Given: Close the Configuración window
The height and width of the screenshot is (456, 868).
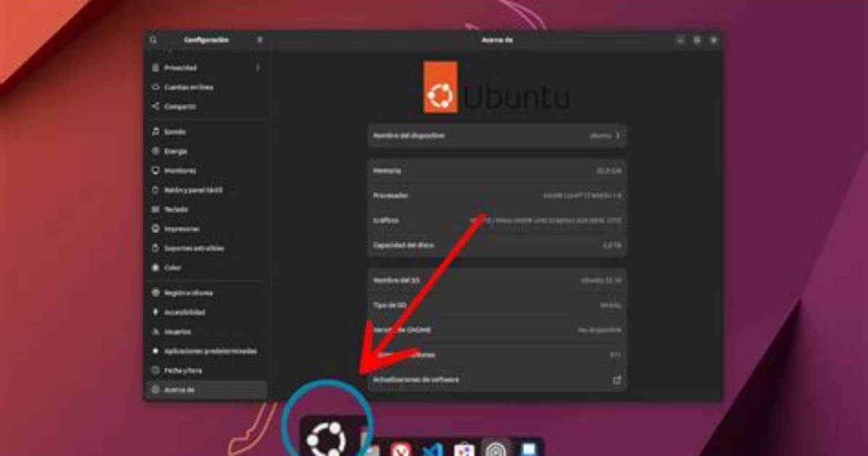Looking at the screenshot, I should (x=713, y=40).
